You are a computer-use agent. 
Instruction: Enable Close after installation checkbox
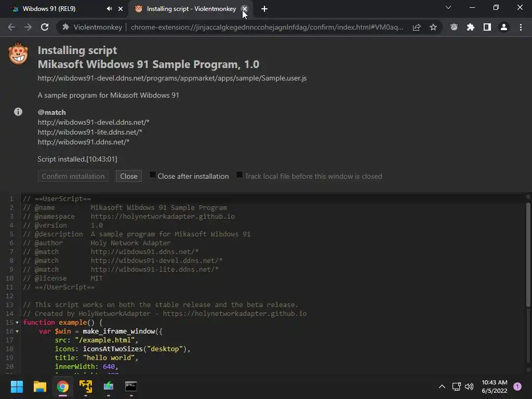pyautogui.click(x=153, y=175)
